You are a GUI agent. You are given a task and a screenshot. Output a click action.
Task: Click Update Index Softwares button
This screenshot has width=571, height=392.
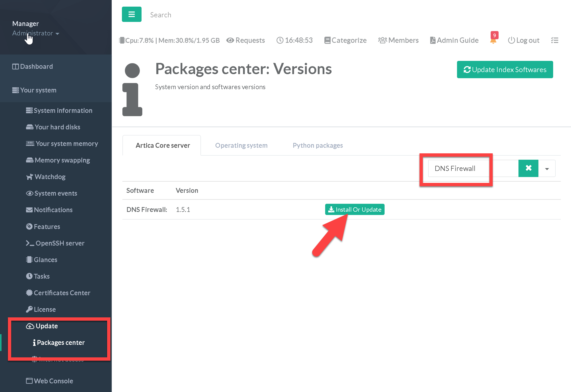(x=505, y=70)
